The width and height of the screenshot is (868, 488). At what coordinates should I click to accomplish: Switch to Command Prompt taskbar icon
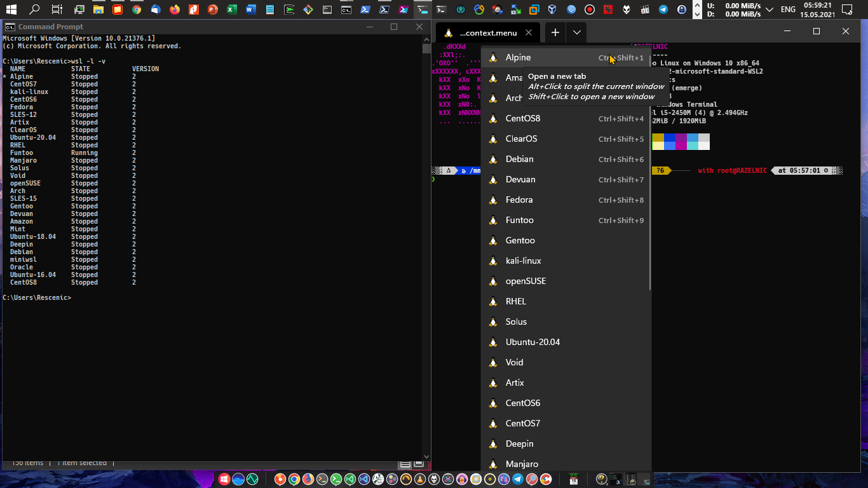click(x=346, y=10)
